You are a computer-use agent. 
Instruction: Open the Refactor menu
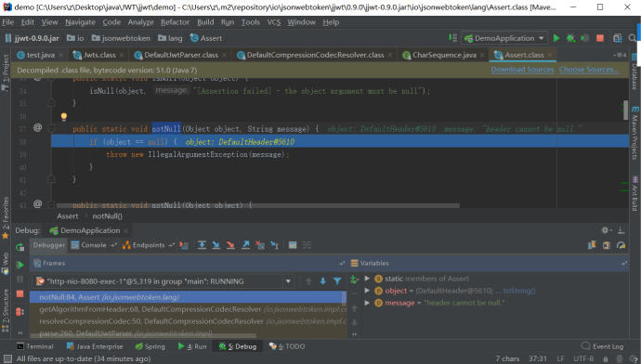[x=175, y=22]
